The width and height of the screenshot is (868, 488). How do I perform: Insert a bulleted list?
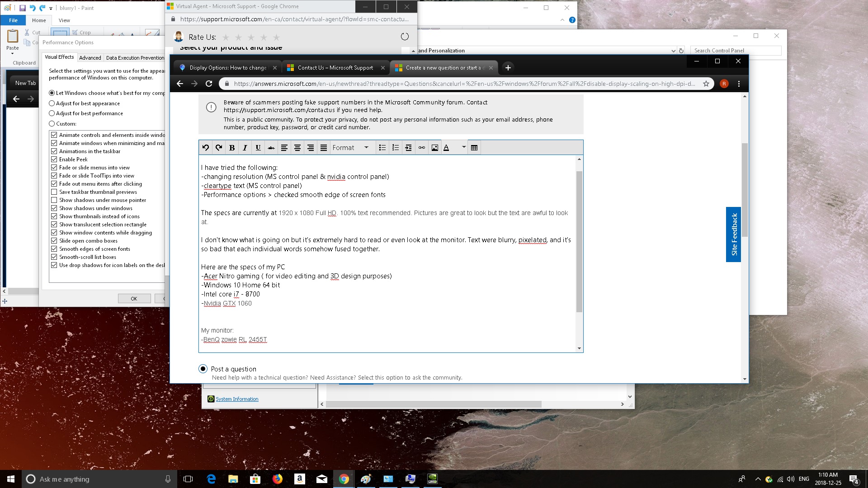382,147
